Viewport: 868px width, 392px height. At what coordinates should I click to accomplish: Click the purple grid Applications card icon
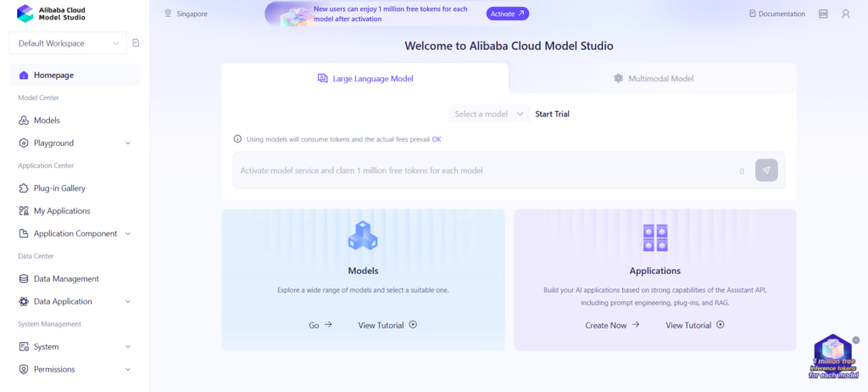[655, 238]
